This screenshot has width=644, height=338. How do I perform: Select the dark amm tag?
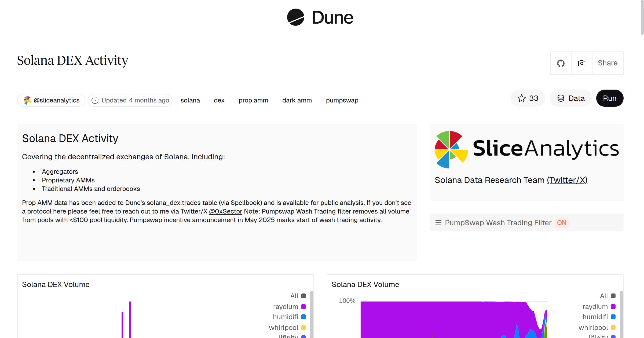[297, 100]
